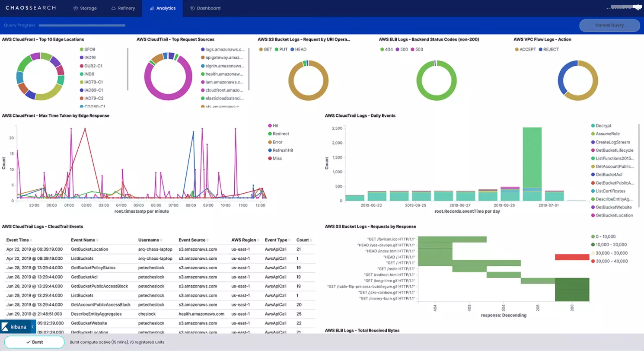Click the DescribeEntityAggregates event name cell
This screenshot has width=644, height=351.
click(96, 314)
